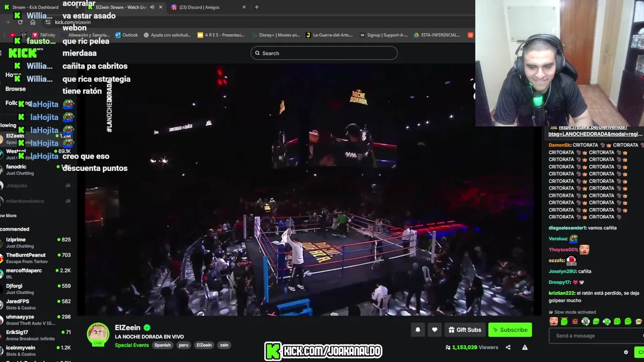
Task: Click the Gift Subs button
Action: pos(465,330)
